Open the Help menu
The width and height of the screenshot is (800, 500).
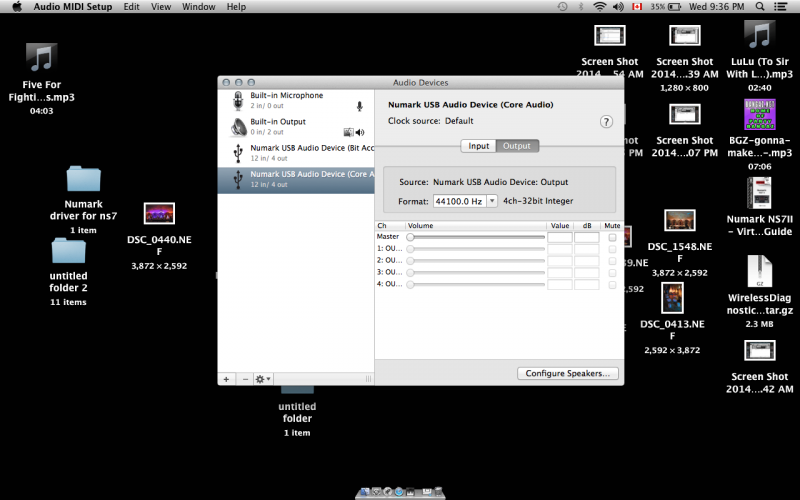point(236,7)
